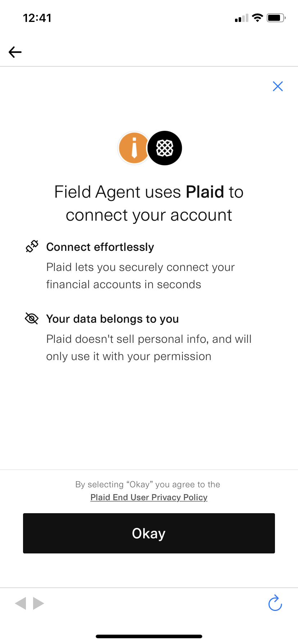Select the "Connect effortlessly" heading

(100, 247)
